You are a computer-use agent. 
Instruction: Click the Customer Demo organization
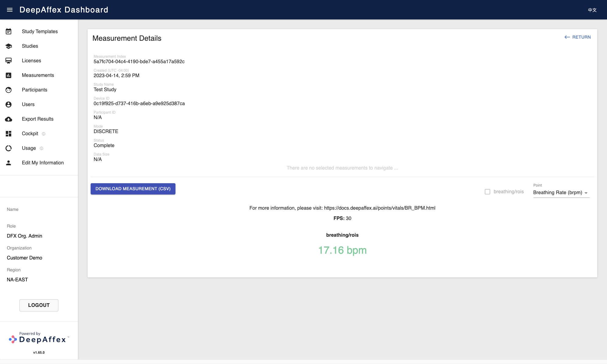click(25, 258)
